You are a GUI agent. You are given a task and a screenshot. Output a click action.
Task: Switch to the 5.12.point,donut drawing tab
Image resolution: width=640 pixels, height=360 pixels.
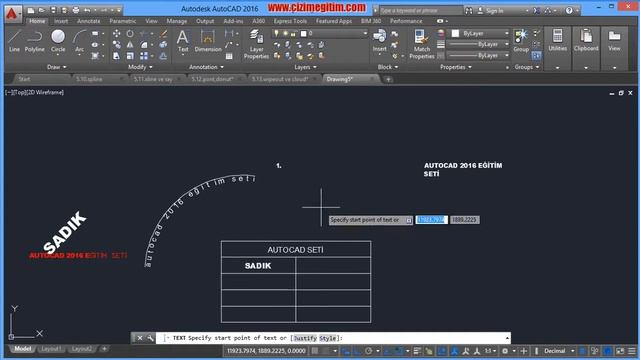coord(213,79)
